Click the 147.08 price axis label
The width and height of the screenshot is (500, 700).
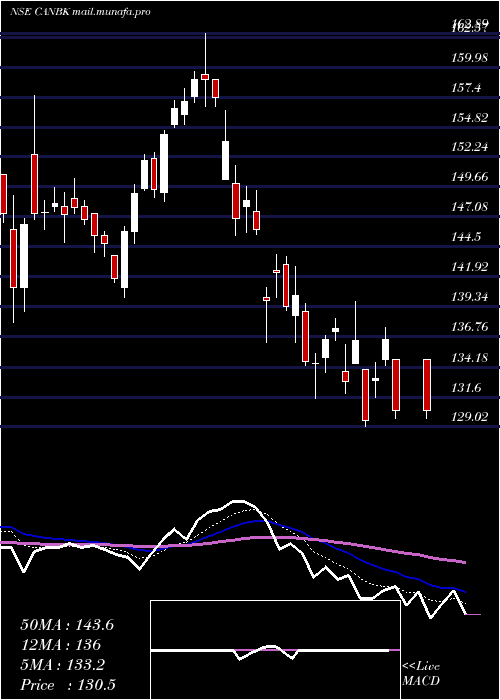(469, 207)
